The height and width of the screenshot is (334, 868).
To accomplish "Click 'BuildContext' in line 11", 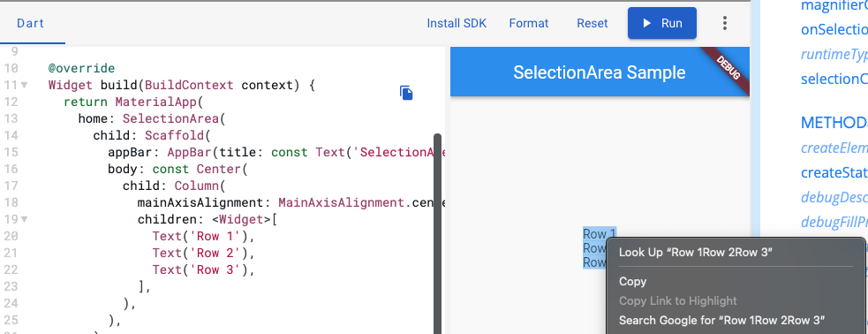I will pyautogui.click(x=190, y=86).
